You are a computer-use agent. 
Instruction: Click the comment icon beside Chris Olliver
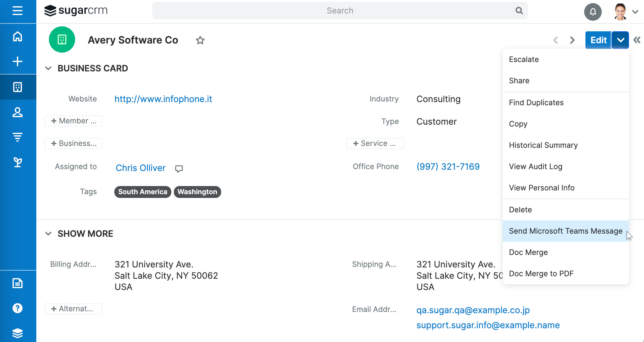tap(179, 168)
